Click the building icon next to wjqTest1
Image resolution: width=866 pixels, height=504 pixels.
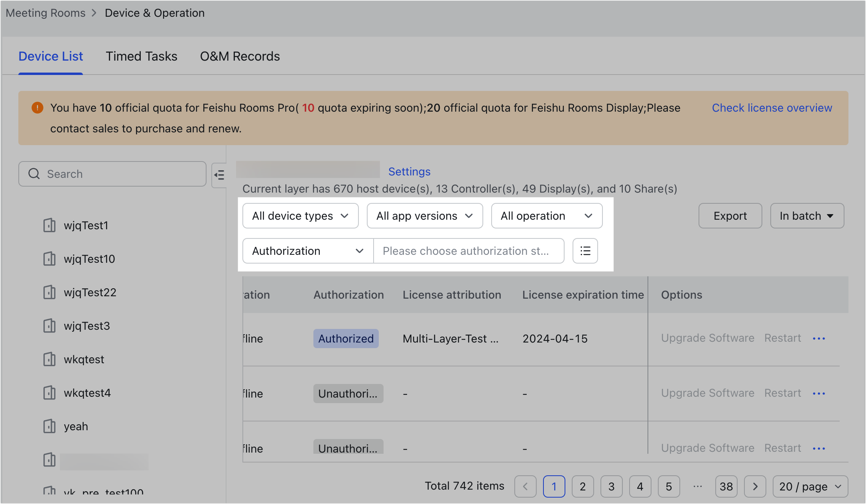49,225
